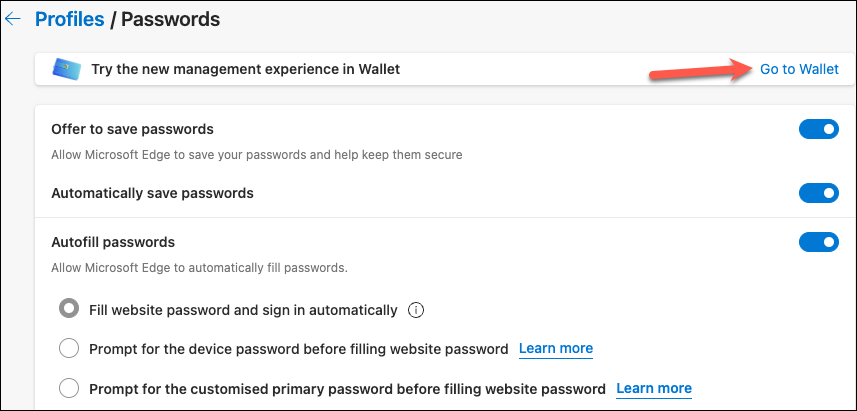The height and width of the screenshot is (411, 857).
Task: Open Learn more for device password option
Action: click(x=556, y=348)
